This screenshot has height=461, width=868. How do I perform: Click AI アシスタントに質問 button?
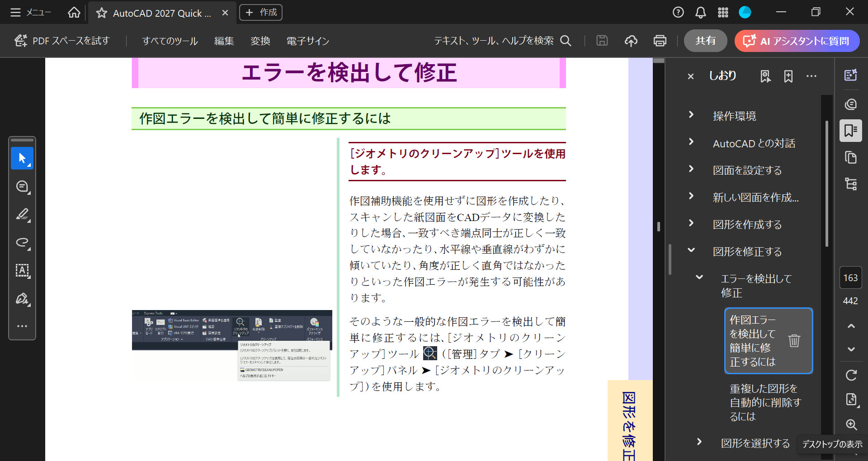pyautogui.click(x=797, y=41)
